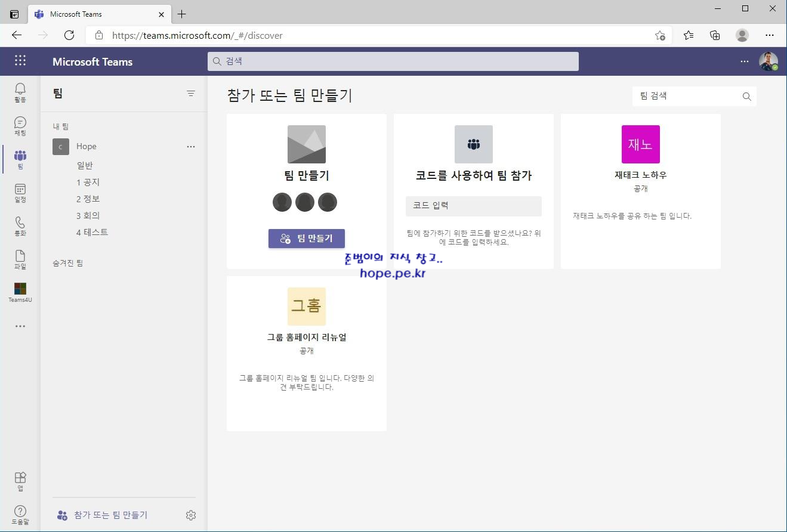Click the filter icon next to 팀 header
This screenshot has height=532, width=787.
(x=191, y=93)
